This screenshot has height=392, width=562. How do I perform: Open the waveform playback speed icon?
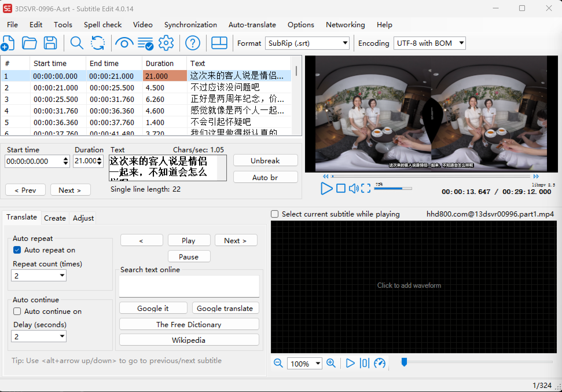pyautogui.click(x=380, y=363)
